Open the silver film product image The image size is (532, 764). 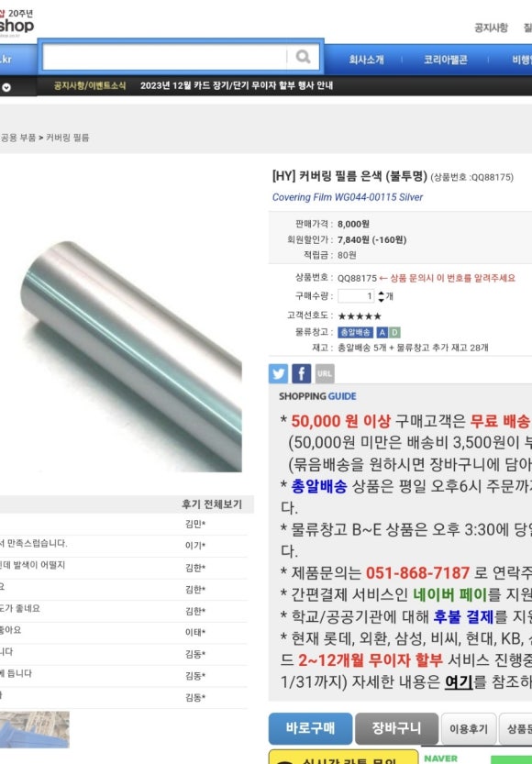coord(131,357)
